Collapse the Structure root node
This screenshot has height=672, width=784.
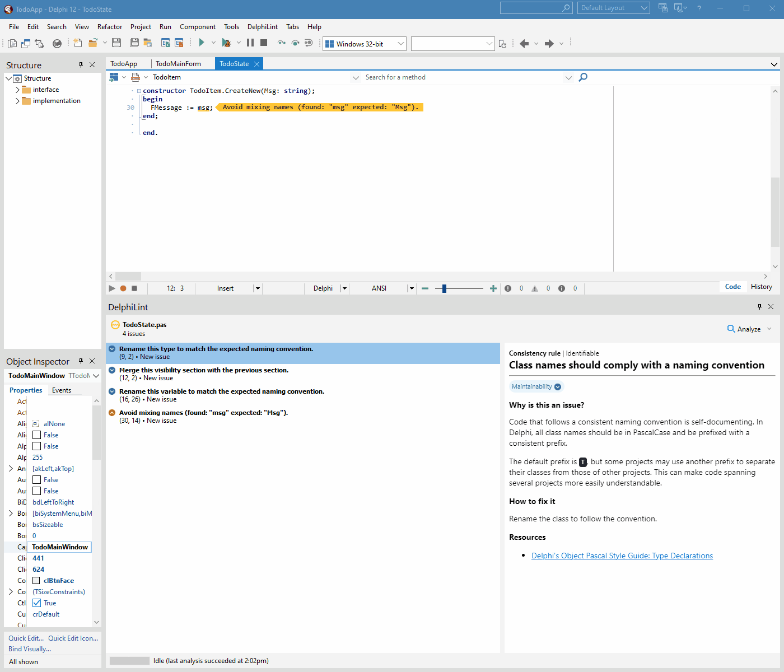pyautogui.click(x=8, y=78)
